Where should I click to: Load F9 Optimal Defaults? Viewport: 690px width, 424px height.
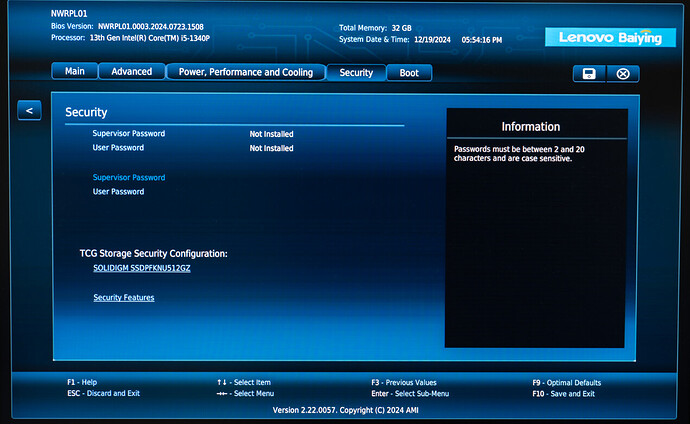tap(566, 382)
